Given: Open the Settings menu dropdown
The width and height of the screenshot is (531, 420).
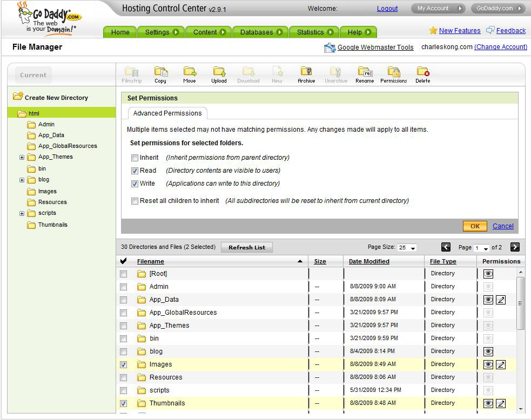Looking at the screenshot, I should point(162,32).
